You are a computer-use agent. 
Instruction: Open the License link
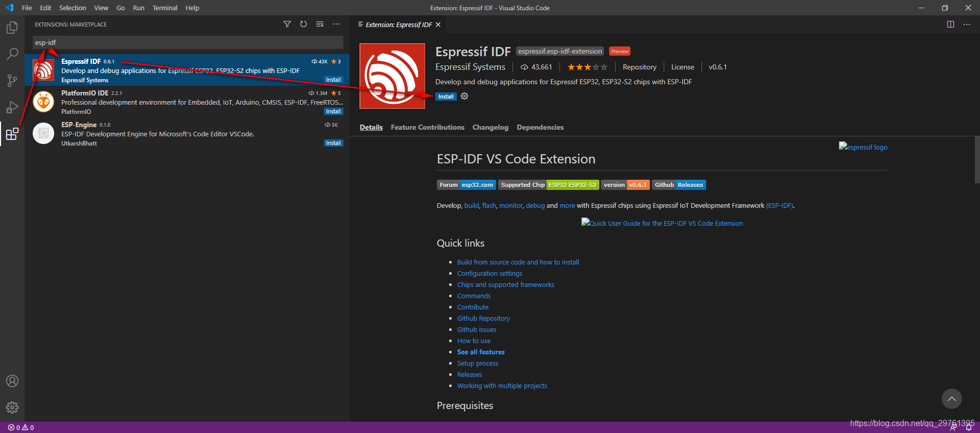683,67
